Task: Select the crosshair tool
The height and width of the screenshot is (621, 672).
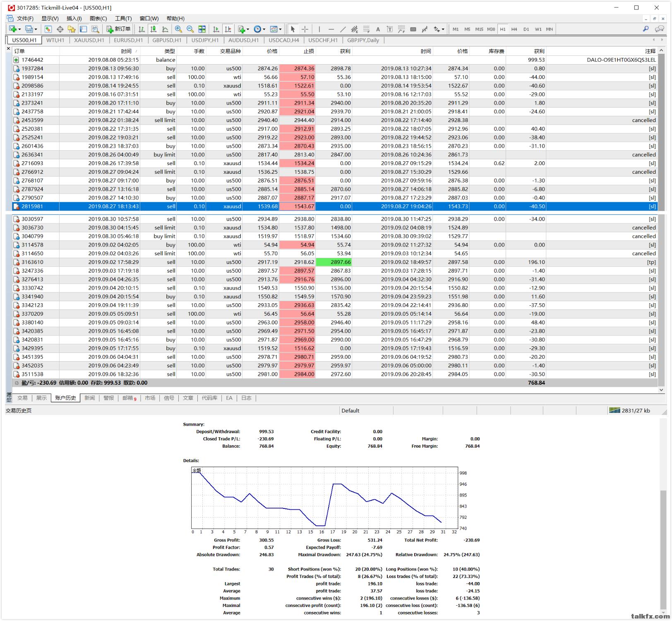Action: pos(305,29)
